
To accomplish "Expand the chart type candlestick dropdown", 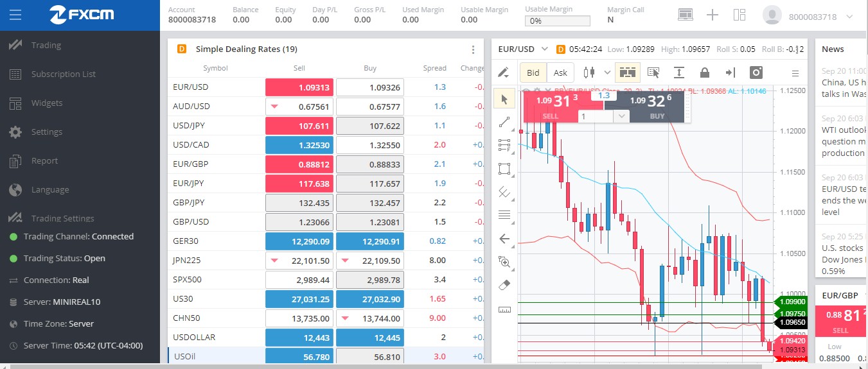I will click(x=596, y=73).
